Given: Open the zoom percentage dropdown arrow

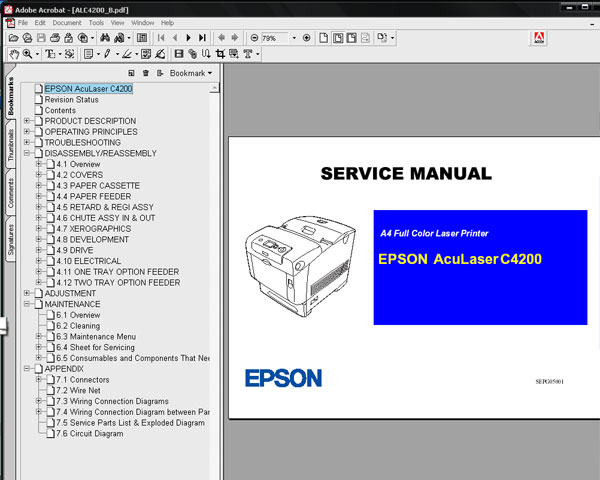Looking at the screenshot, I should click(294, 38).
